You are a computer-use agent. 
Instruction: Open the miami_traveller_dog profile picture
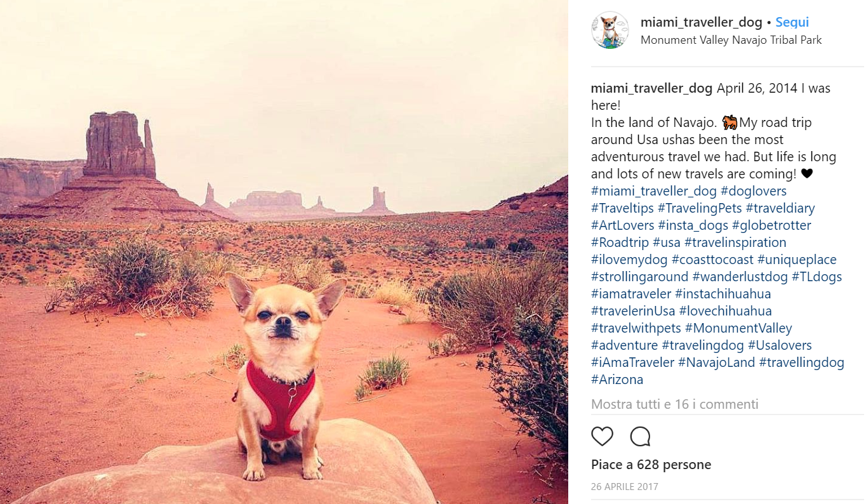610,30
